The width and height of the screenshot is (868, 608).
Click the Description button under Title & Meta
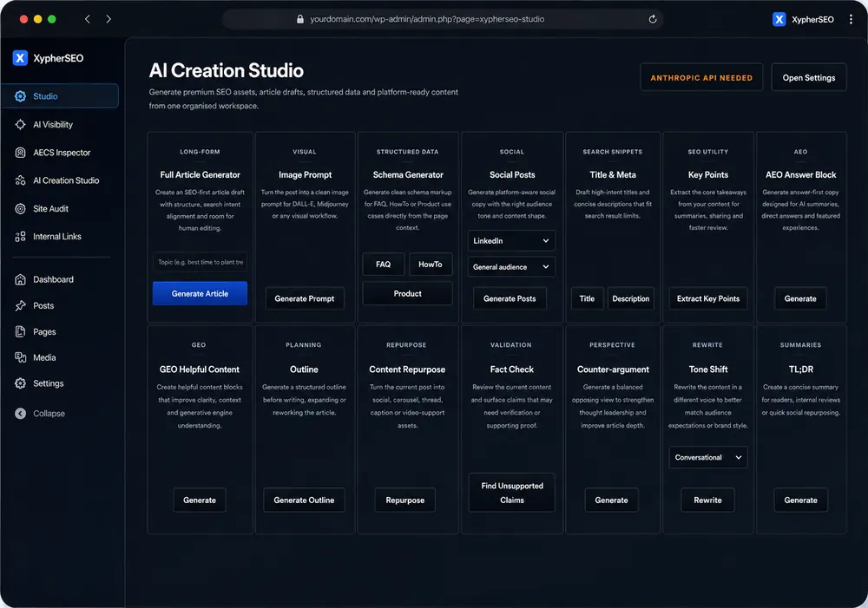coord(630,298)
